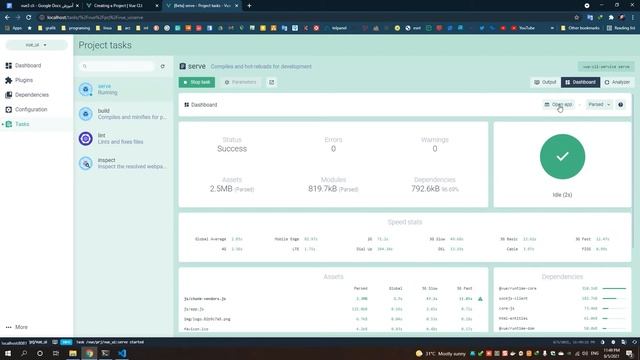Click the sockjs-client dependency row
The height and width of the screenshot is (360, 640).
point(562,298)
